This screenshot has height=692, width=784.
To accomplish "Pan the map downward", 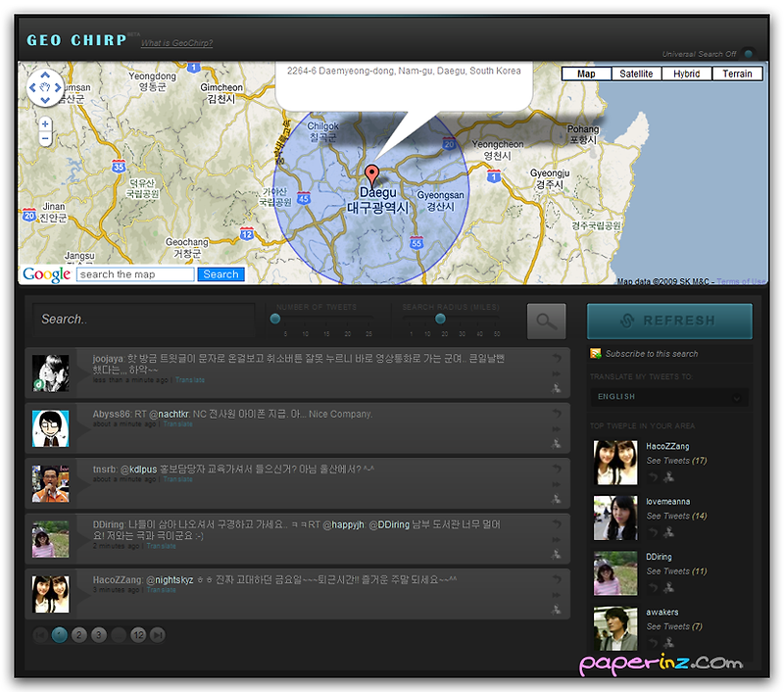I will tap(45, 100).
